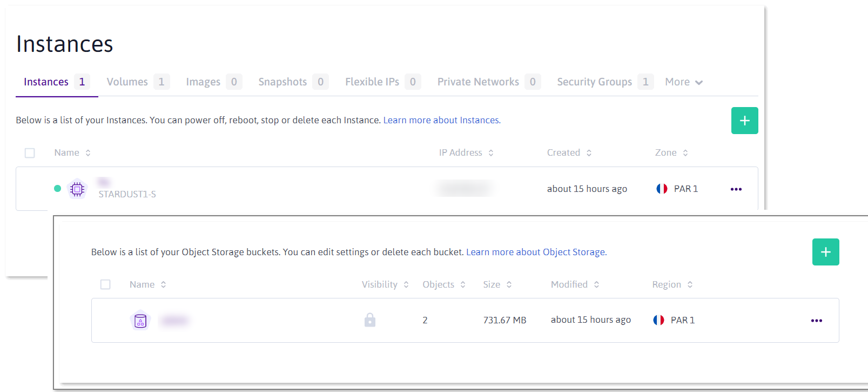Select the Instances tab

57,82
